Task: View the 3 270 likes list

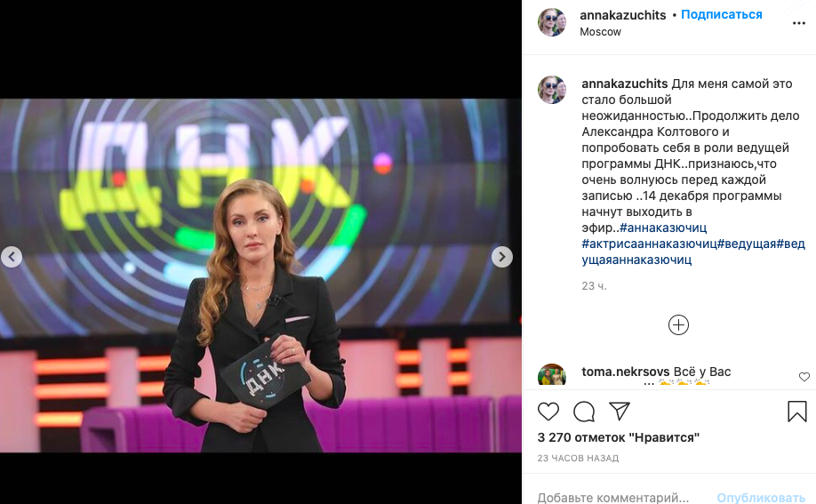Action: (619, 437)
